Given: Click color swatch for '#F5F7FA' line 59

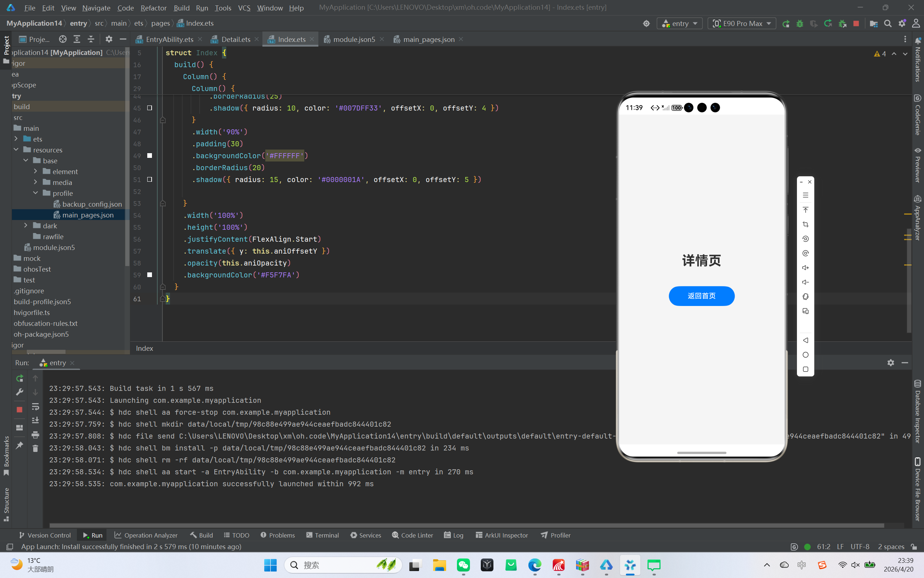Looking at the screenshot, I should click(x=150, y=275).
